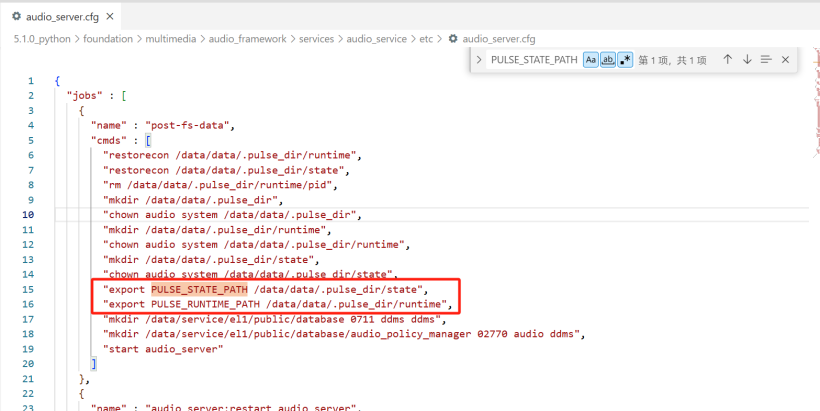This screenshot has height=411, width=820.
Task: Close the audio_server.cfg tab
Action: [110, 17]
